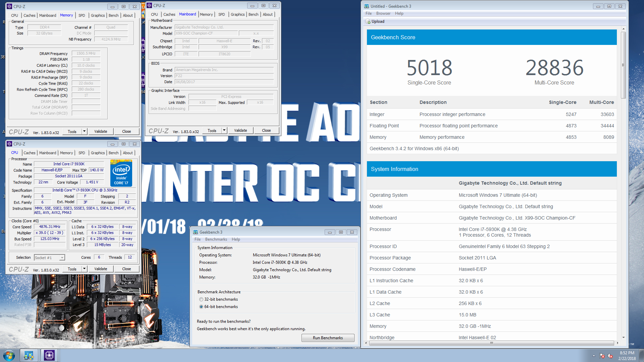Click scroll-up arrow in Geekbench results
This screenshot has height=362, width=644.
point(623,29)
